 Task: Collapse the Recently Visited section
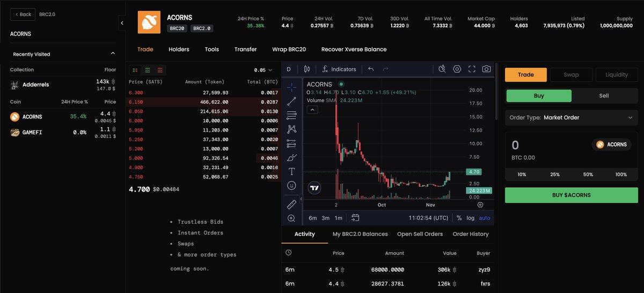point(113,54)
